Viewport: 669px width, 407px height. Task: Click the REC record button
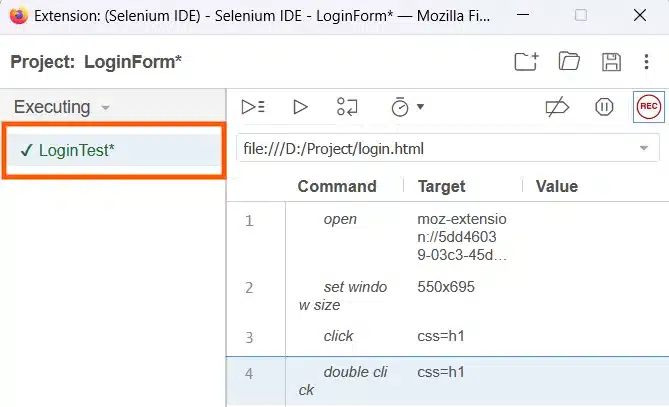coord(649,107)
